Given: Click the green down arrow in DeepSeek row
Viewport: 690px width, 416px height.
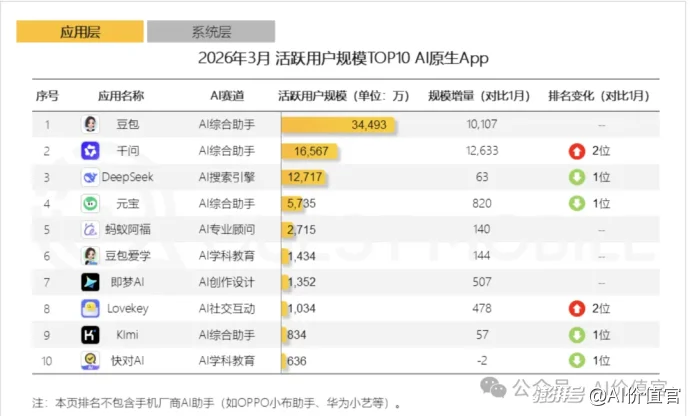Looking at the screenshot, I should point(577,177).
